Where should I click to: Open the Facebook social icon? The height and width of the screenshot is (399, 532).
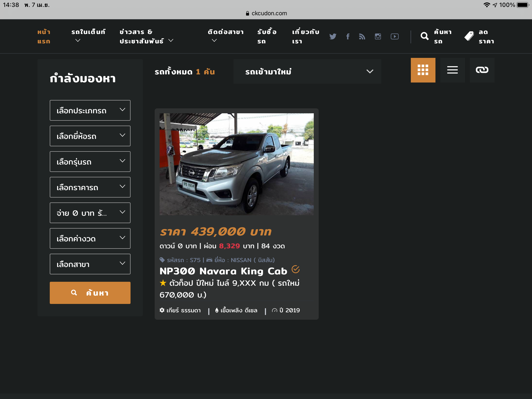(348, 36)
